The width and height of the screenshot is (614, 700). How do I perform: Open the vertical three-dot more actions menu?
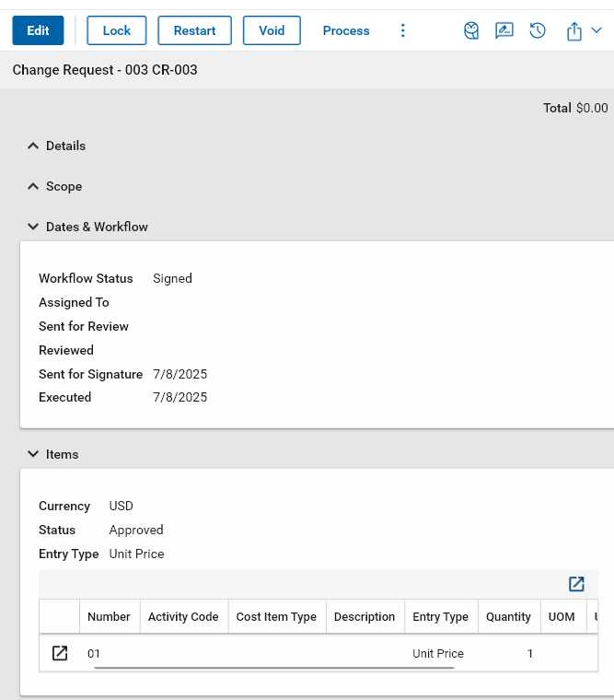click(402, 30)
